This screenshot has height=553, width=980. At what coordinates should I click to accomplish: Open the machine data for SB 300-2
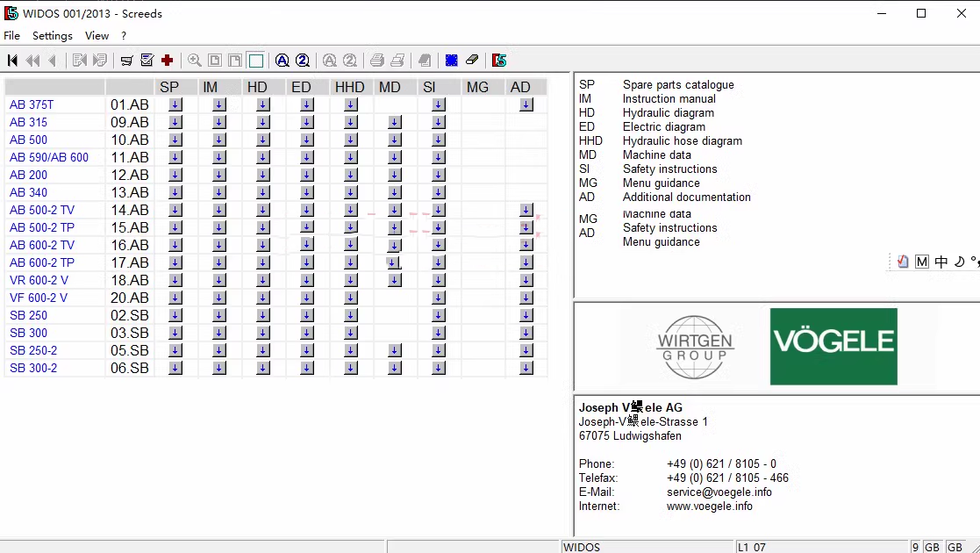point(395,368)
